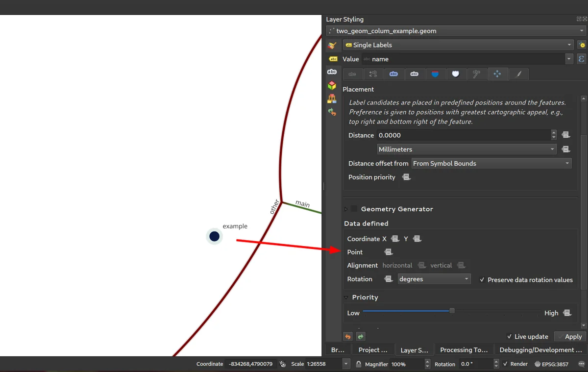Click the Apply button
Screen dimensions: 588x372
click(x=570, y=337)
